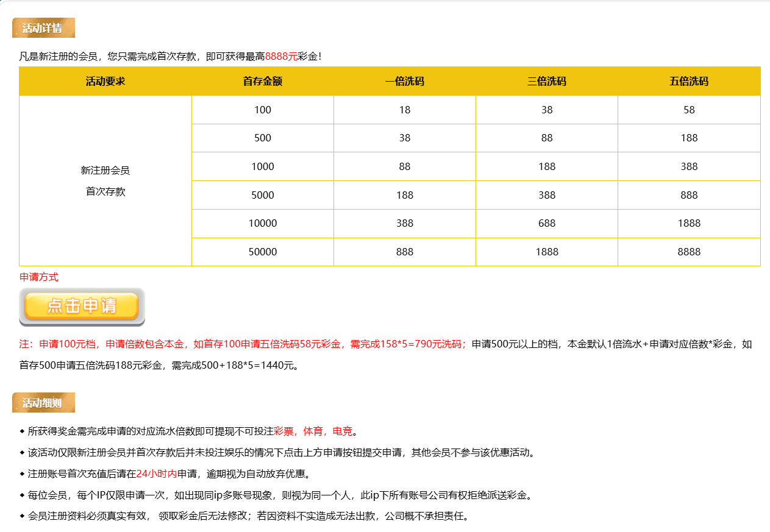Click the red 24小时内 text

pyautogui.click(x=157, y=474)
